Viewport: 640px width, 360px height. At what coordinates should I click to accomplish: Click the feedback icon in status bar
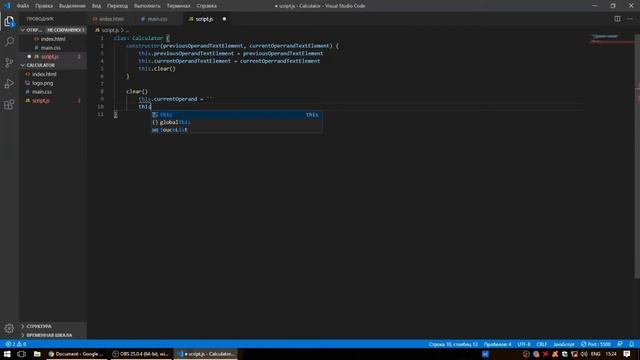[620, 344]
